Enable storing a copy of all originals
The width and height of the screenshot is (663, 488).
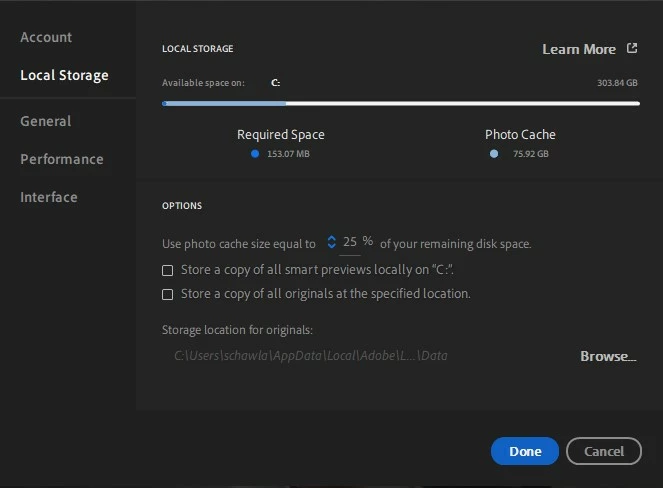click(167, 294)
